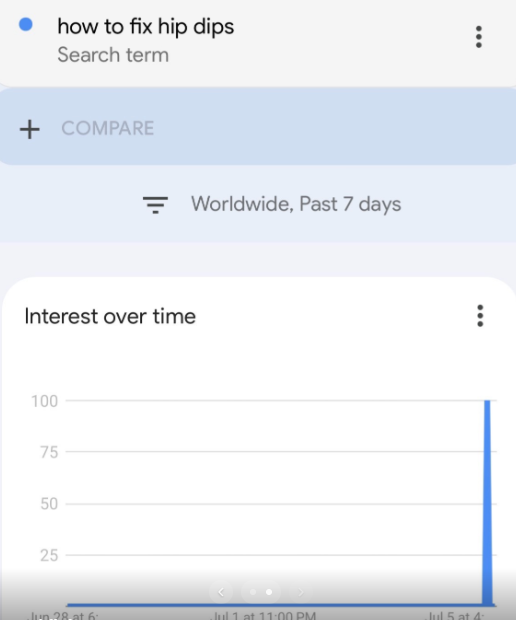Edit the 'how to fix hip dips' term
The height and width of the screenshot is (620, 516).
146,26
